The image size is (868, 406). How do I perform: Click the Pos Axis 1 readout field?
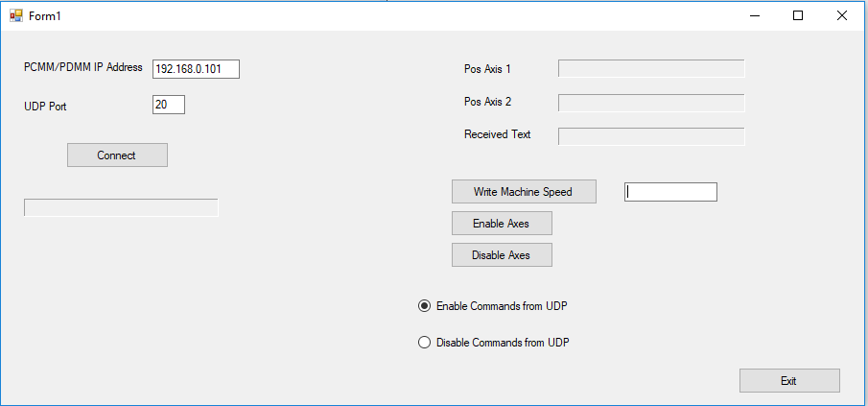[x=651, y=69]
